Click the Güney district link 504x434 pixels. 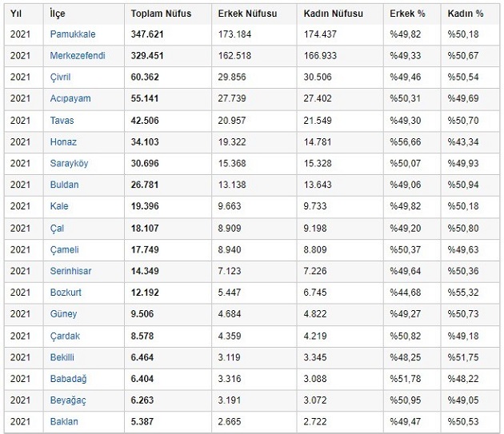pos(63,314)
